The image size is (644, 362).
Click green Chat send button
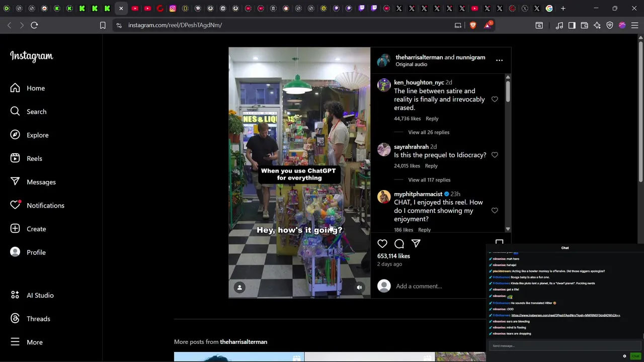635,356
